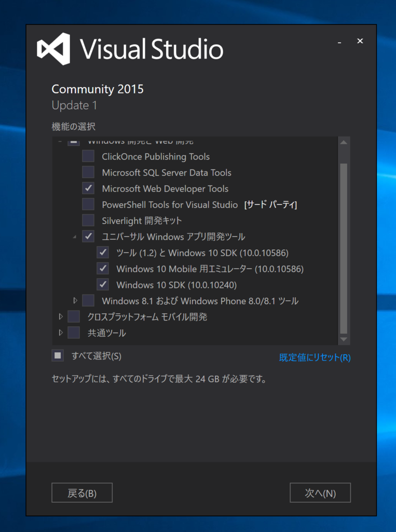396x532 pixels.
Task: Tick PowerShell Tools for Visual Studio checkbox
Action: tap(88, 205)
